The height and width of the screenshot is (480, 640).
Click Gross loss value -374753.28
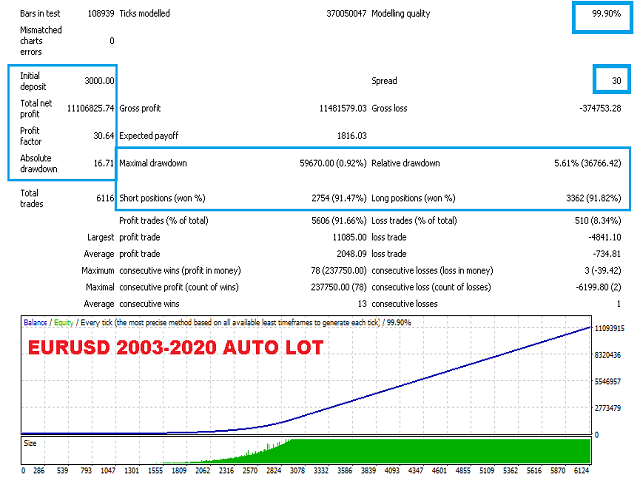point(600,108)
